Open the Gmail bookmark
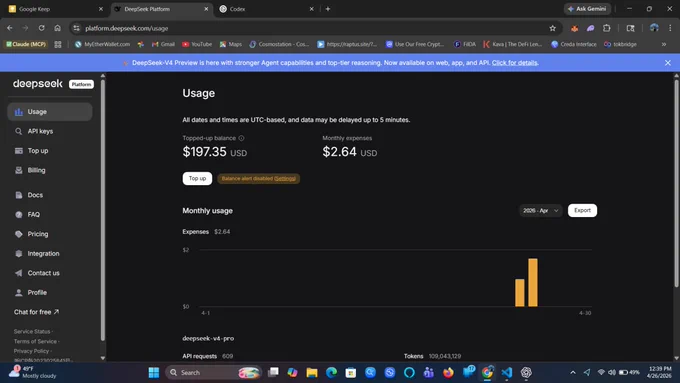680x383 pixels. 163,44
